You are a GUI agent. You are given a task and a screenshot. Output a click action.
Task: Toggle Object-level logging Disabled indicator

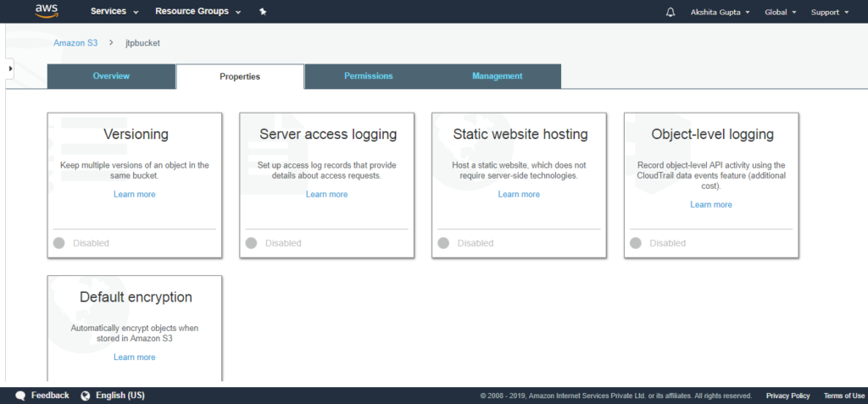636,243
